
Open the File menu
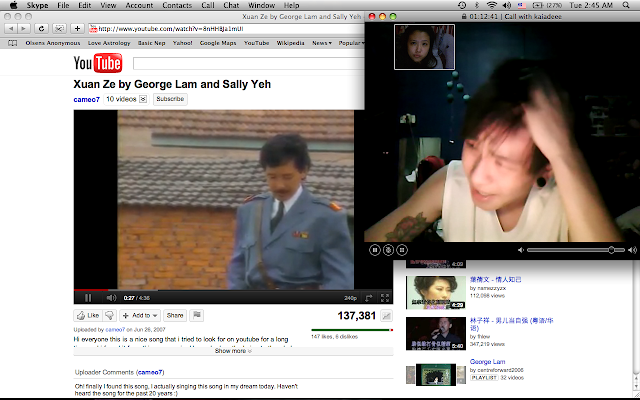pos(63,5)
